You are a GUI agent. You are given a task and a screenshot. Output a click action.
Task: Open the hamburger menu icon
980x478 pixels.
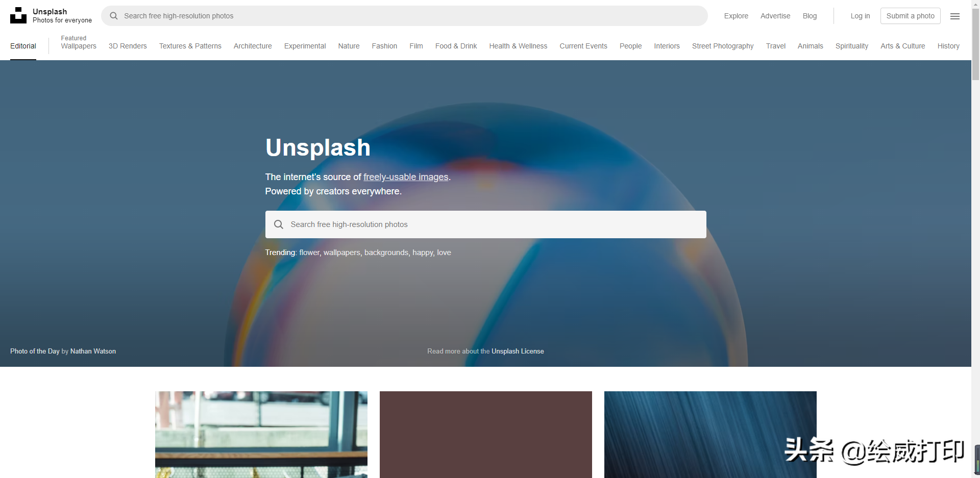955,16
